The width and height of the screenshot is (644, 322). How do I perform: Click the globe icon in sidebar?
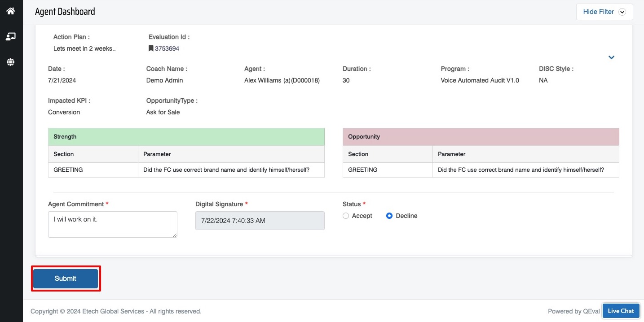click(11, 62)
